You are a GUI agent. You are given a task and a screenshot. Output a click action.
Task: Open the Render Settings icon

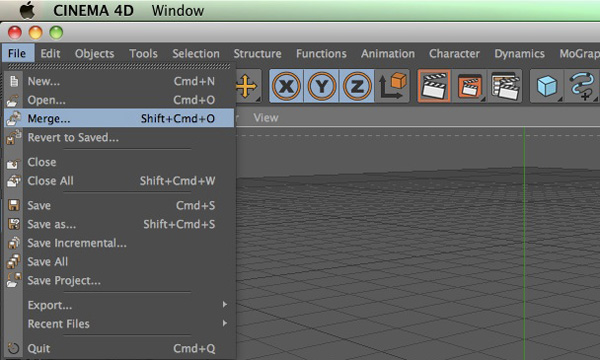pyautogui.click(x=505, y=86)
